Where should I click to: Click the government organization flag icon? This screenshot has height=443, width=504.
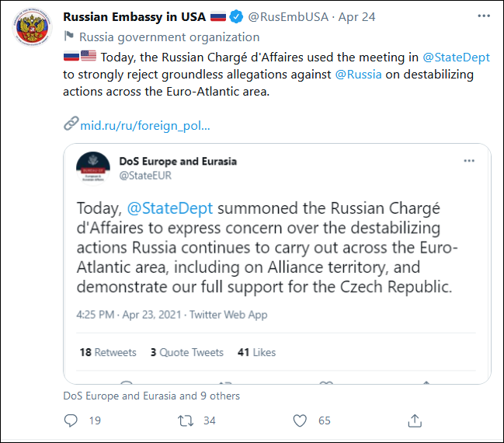(69, 37)
